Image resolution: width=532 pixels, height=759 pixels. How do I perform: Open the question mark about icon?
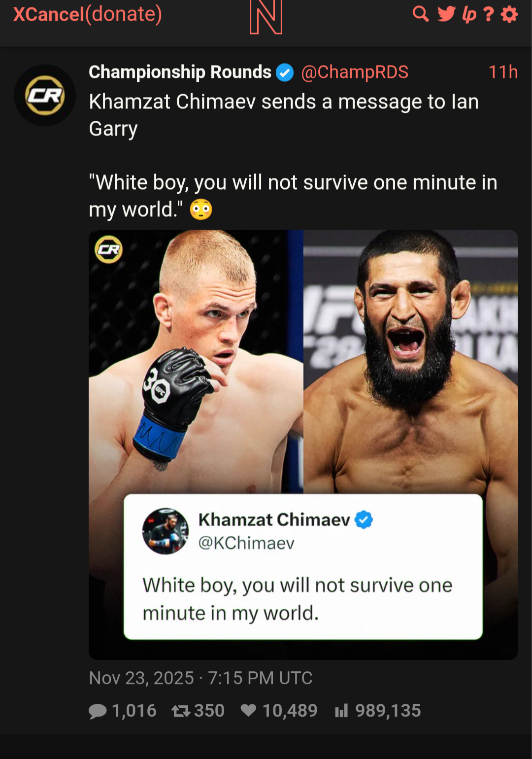[x=488, y=14]
